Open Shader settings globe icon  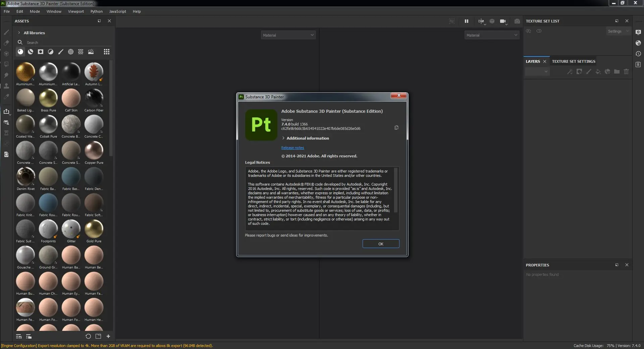click(x=638, y=43)
